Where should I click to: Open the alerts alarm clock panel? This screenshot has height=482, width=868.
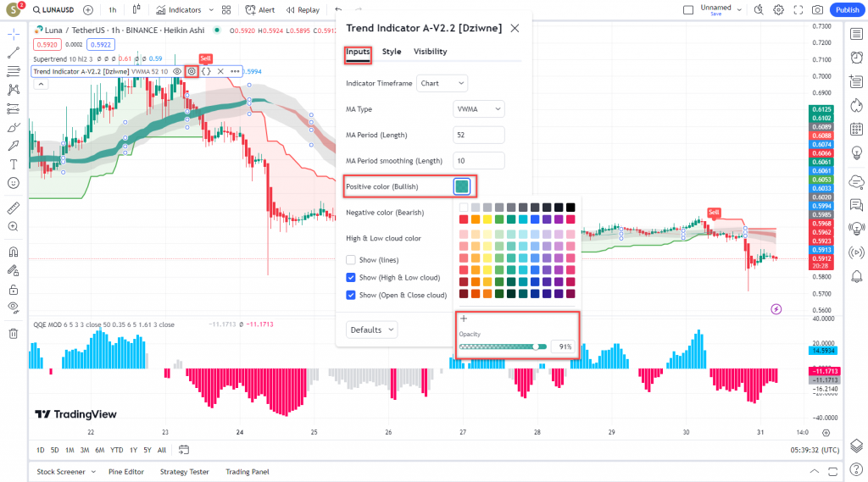coord(856,58)
